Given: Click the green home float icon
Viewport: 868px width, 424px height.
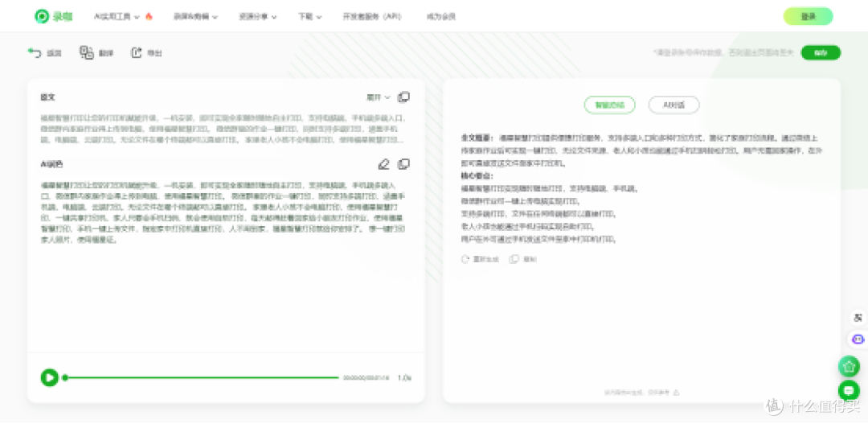Looking at the screenshot, I should 849,366.
